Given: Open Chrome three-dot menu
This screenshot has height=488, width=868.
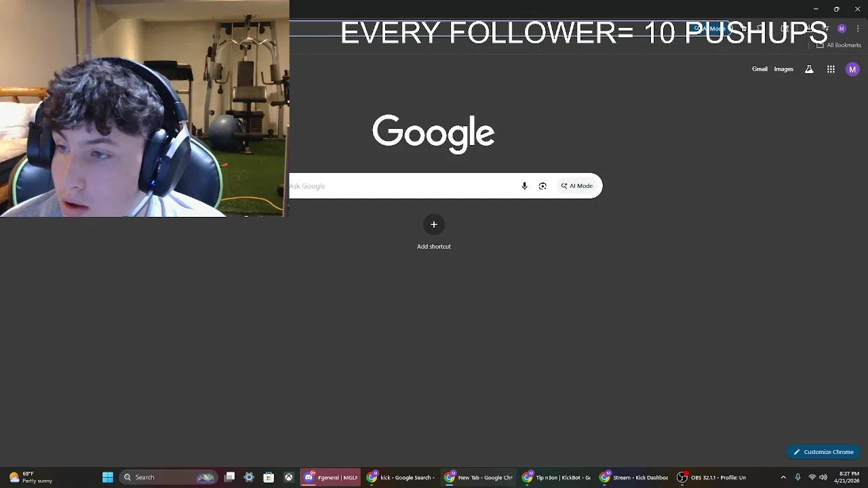Looking at the screenshot, I should point(858,28).
